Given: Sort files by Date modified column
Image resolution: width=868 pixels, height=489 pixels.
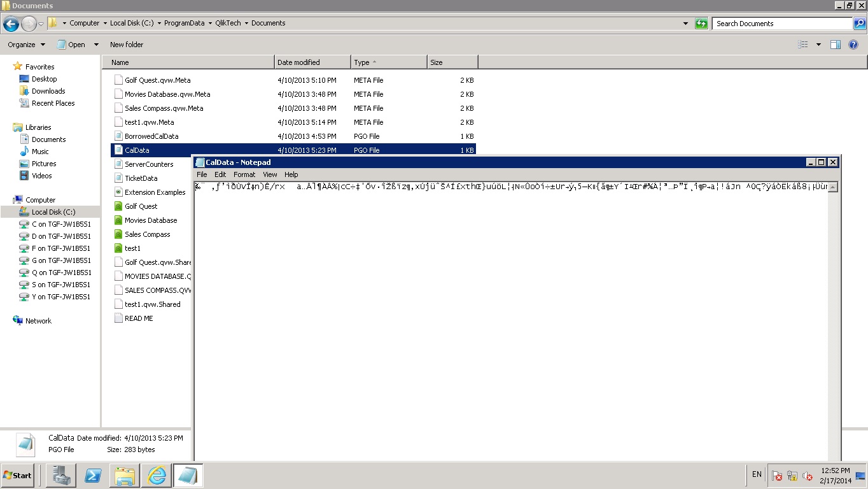Looking at the screenshot, I should click(312, 62).
